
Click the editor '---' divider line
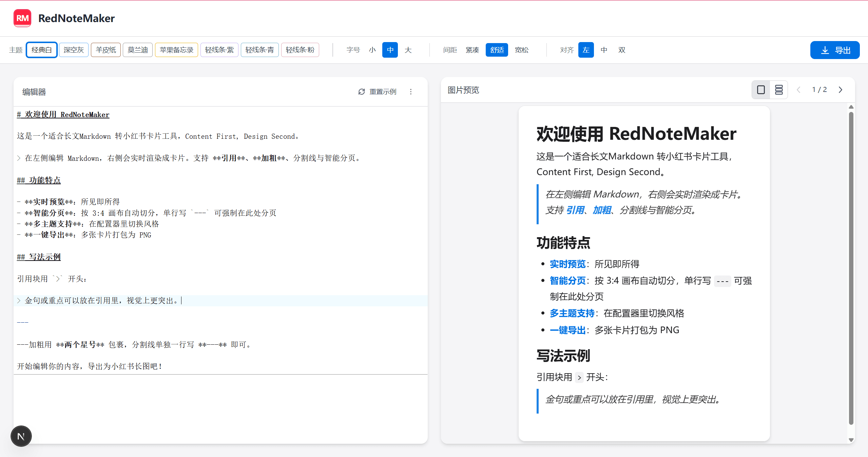[x=23, y=322]
